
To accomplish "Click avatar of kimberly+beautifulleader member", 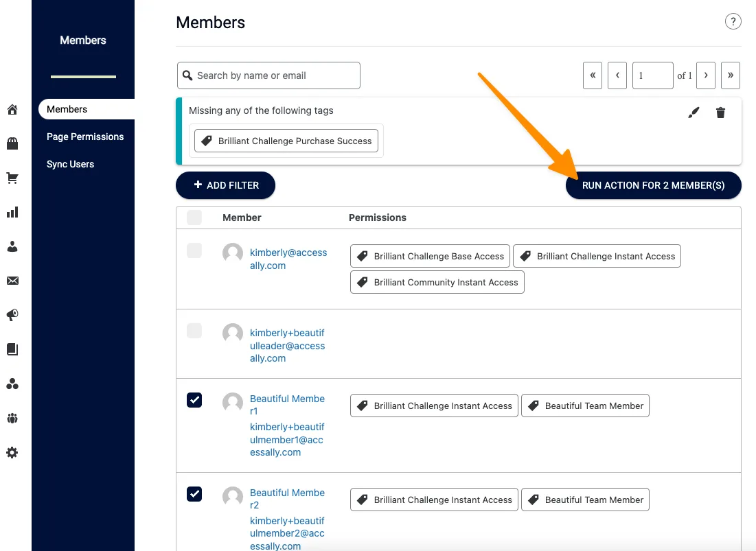I will [x=232, y=333].
